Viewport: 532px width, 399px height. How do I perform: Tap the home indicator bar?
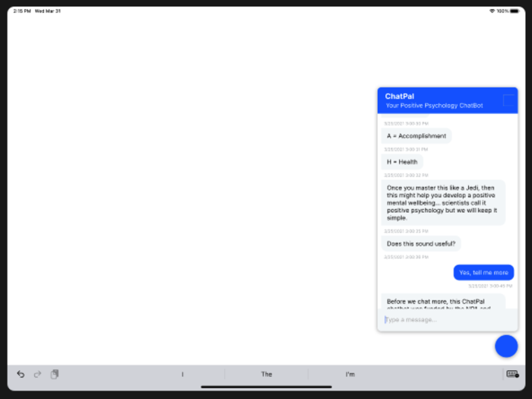pyautogui.click(x=266, y=387)
